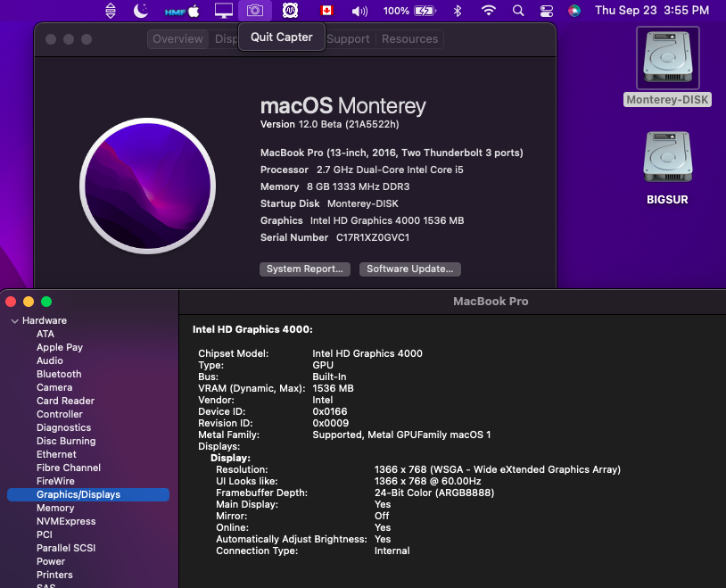Click the date and time clock
The image size is (726, 588).
tap(652, 10)
